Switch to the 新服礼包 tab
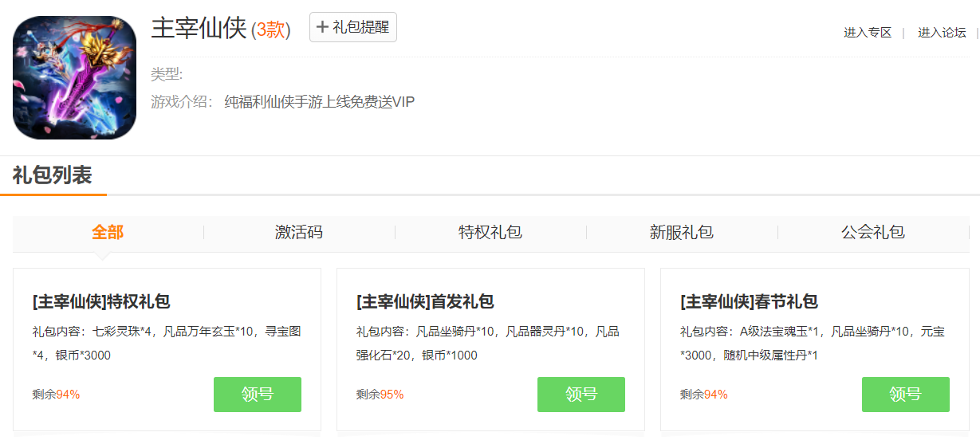This screenshot has height=440, width=980. pos(682,233)
